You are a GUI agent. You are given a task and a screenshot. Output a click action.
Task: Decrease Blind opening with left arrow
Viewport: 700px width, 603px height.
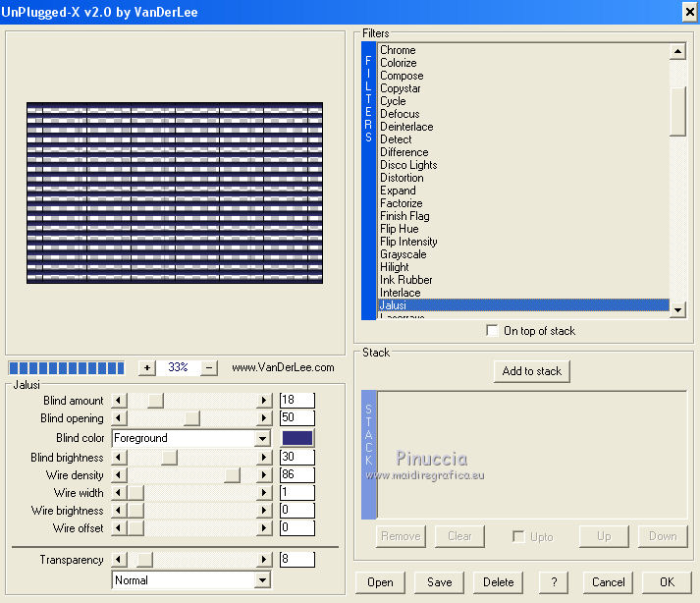119,418
